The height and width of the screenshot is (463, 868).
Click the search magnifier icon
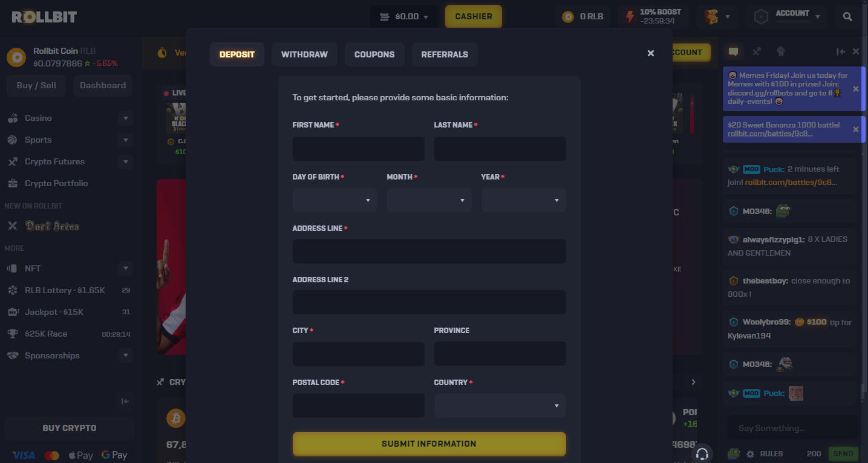847,17
